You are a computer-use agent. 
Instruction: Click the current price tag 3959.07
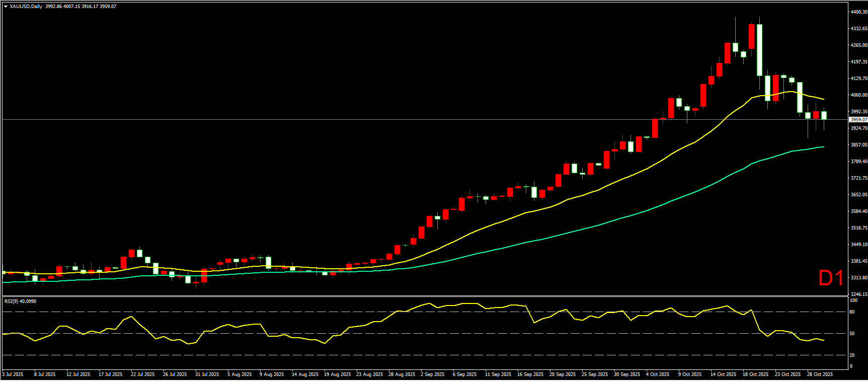coord(857,120)
